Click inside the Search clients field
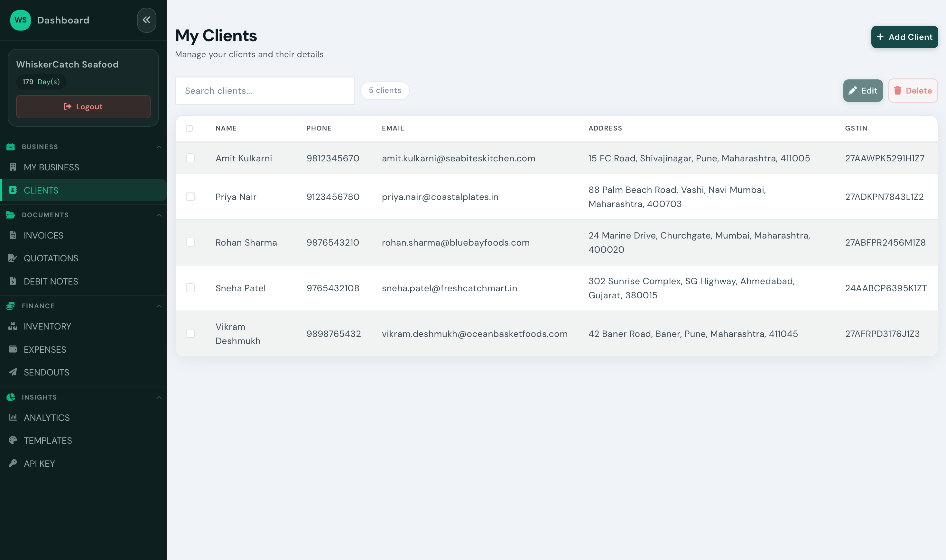This screenshot has height=560, width=946. point(264,91)
